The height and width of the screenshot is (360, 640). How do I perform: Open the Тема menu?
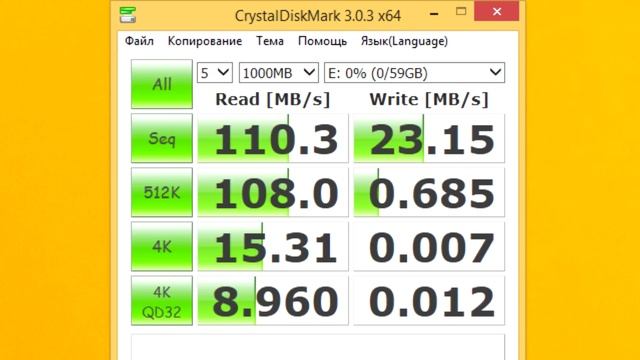click(270, 41)
